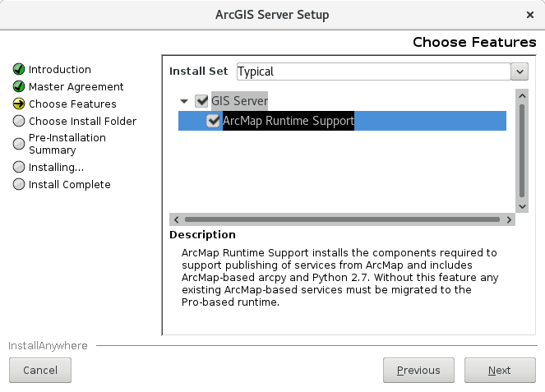Toggle the ArcMap Runtime Support checkbox

214,121
